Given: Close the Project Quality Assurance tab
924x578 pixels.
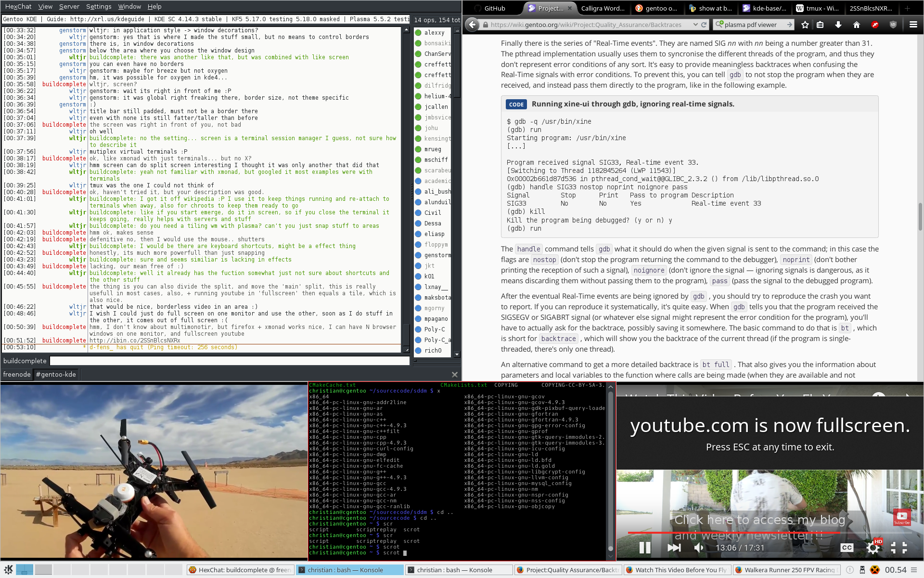Looking at the screenshot, I should pos(570,8).
